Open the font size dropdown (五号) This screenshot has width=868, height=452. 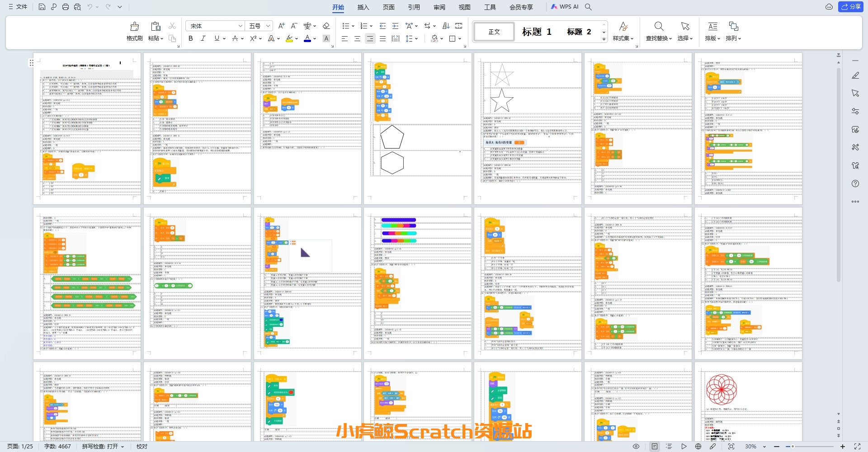point(268,26)
